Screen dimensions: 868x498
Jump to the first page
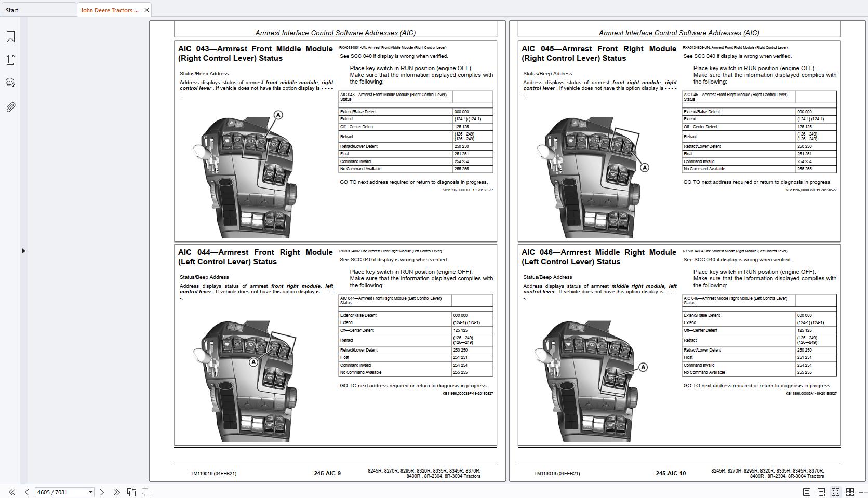pyautogui.click(x=12, y=492)
